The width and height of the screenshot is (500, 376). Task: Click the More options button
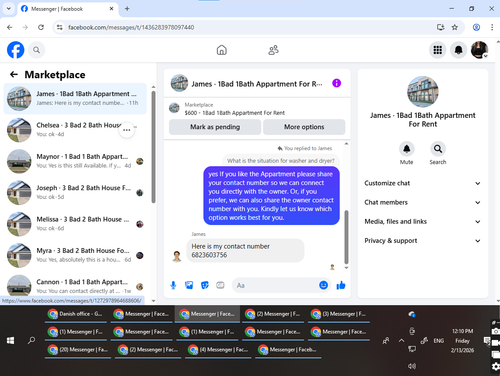pos(304,127)
